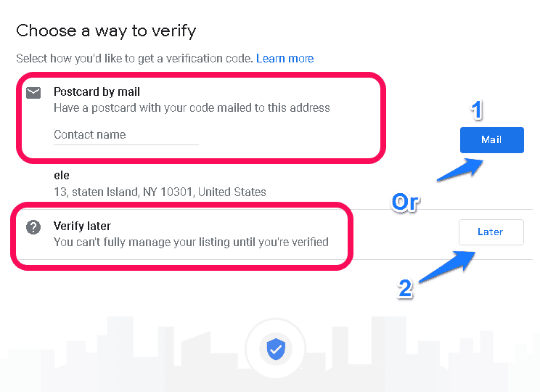Click the question mark help icon
The width and height of the screenshot is (540, 392).
pyautogui.click(x=33, y=227)
